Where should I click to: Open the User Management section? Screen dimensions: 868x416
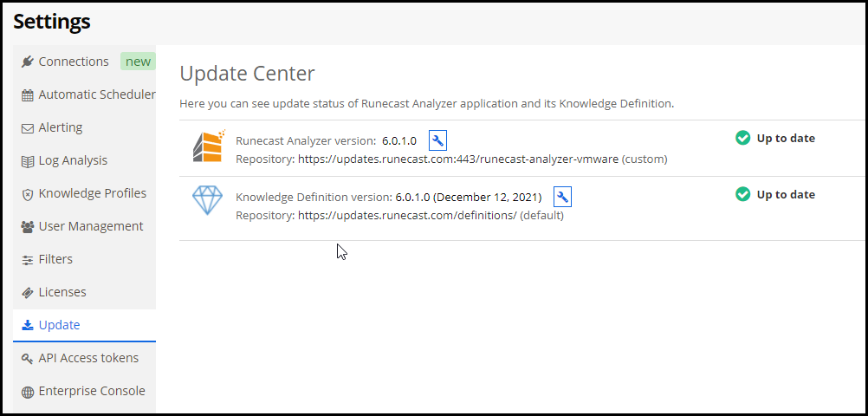pyautogui.click(x=84, y=226)
